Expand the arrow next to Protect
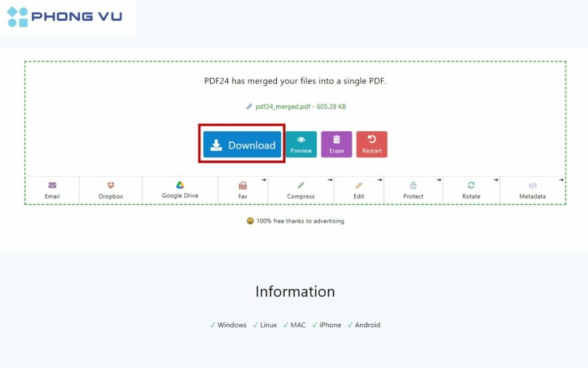The height and width of the screenshot is (368, 588). (x=439, y=179)
